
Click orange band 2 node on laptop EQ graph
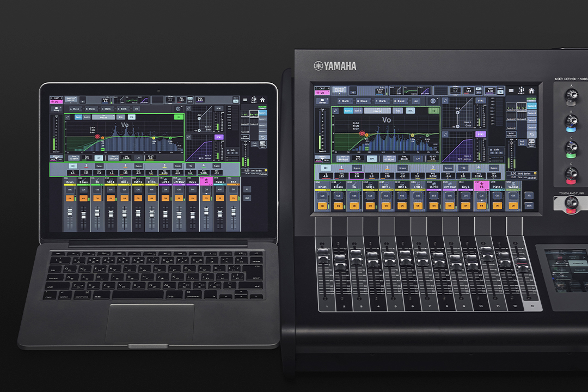pos(102,138)
